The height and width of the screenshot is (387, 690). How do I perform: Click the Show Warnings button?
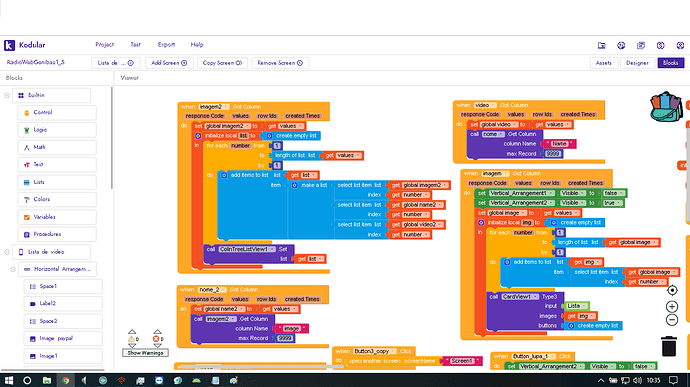pos(145,353)
